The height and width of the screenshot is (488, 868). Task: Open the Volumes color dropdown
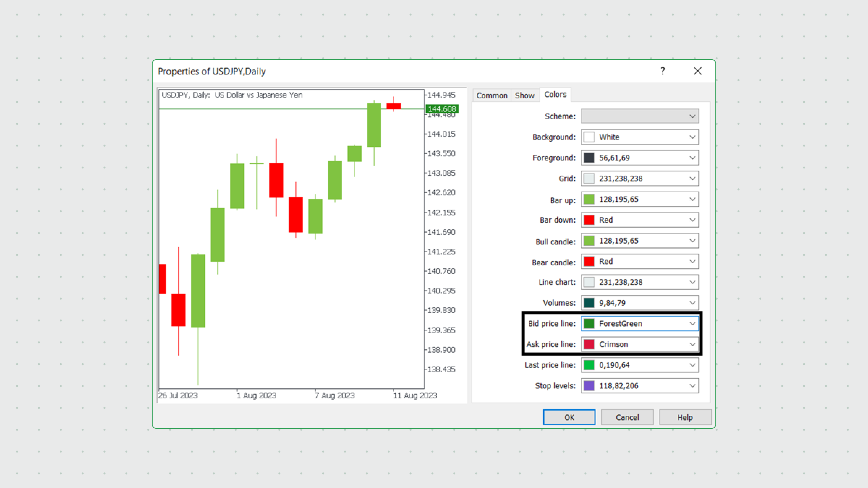692,303
